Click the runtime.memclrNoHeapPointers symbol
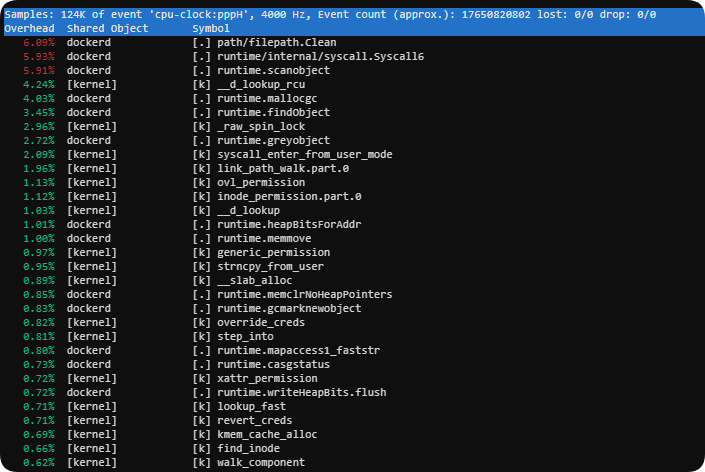The height and width of the screenshot is (472, 705). tap(306, 295)
